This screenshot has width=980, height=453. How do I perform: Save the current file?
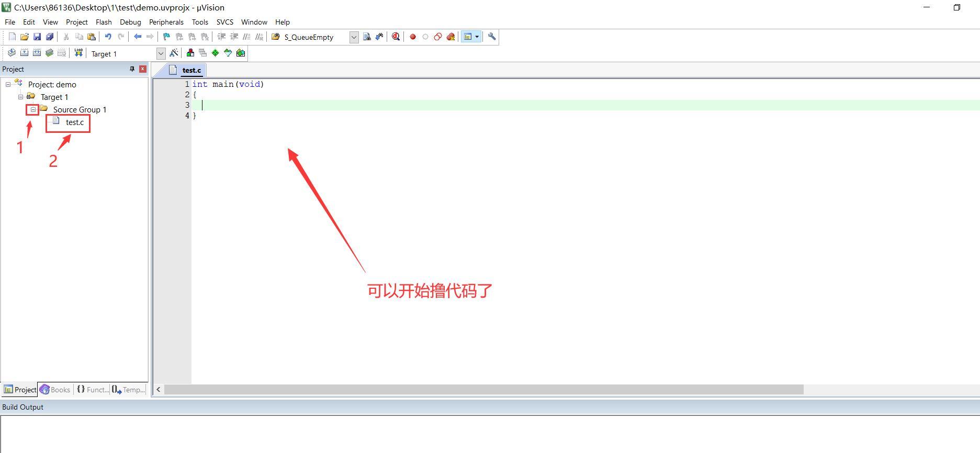[37, 37]
